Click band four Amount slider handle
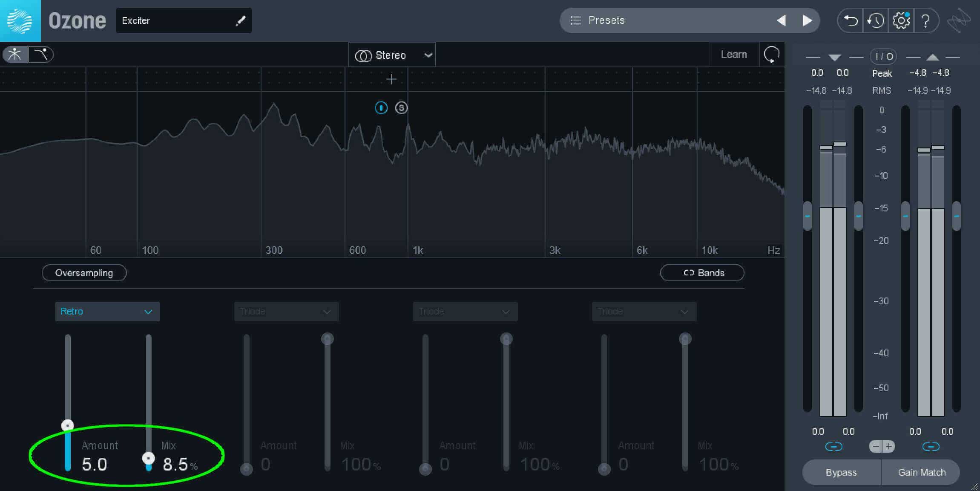Image resolution: width=980 pixels, height=491 pixels. click(604, 469)
